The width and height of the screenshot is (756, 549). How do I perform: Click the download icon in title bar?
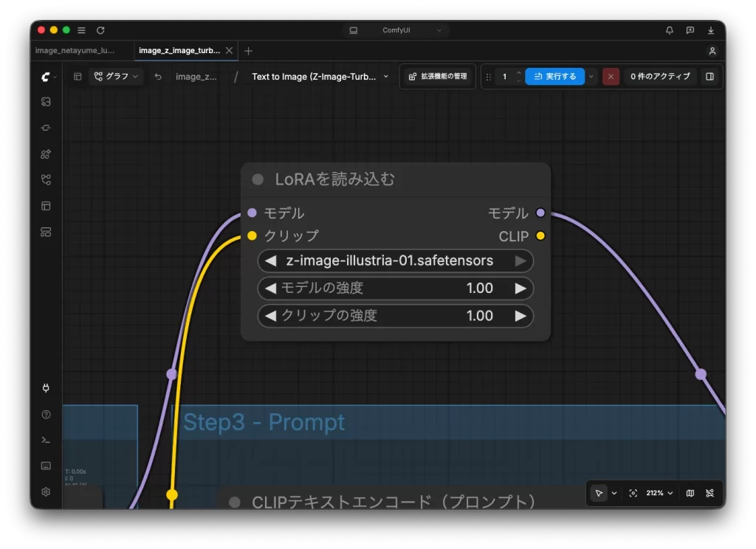click(x=711, y=30)
